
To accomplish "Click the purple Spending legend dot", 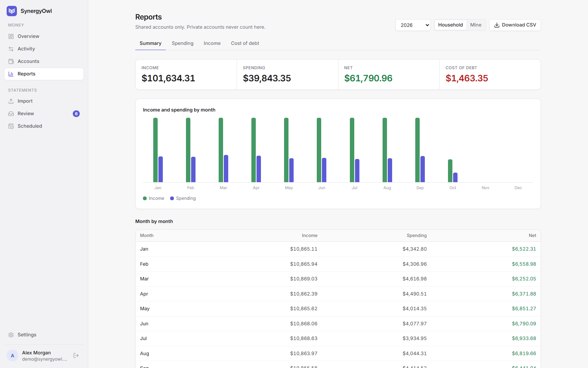I will point(172,198).
